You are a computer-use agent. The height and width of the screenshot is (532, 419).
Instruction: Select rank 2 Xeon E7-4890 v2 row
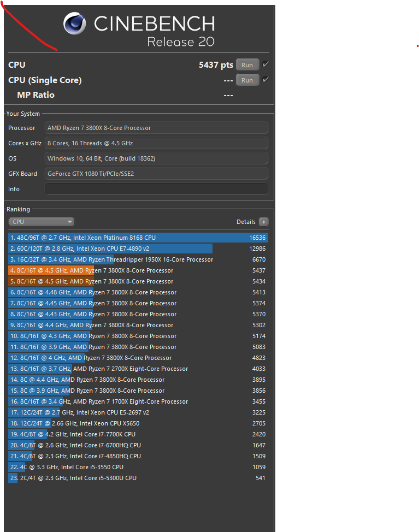(138, 249)
